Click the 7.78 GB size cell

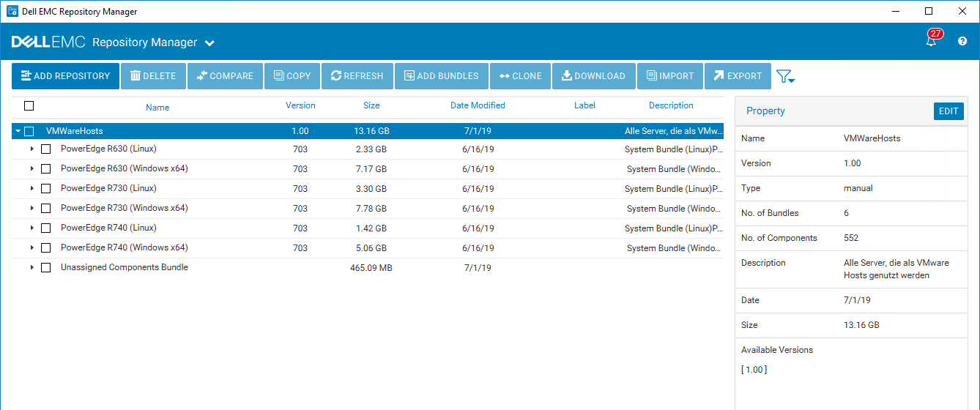coord(371,209)
